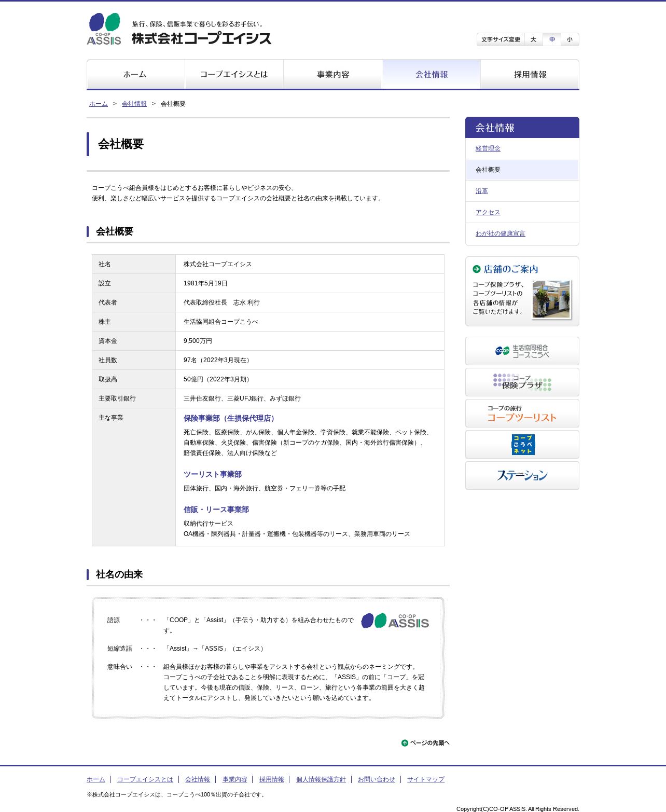This screenshot has height=812, width=666.
Task: Open the 生活協同組合コープこうべ banner
Action: click(x=522, y=351)
